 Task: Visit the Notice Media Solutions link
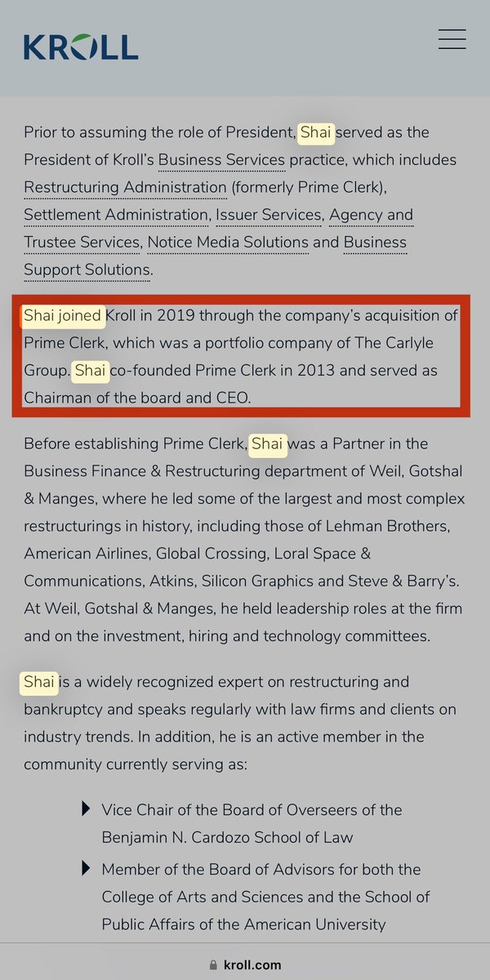[x=228, y=243]
